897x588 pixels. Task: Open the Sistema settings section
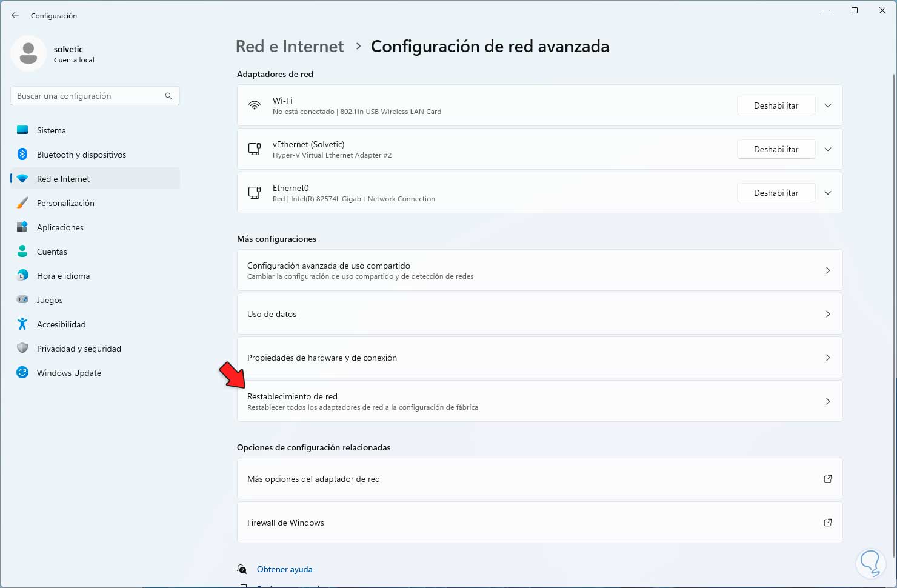52,130
